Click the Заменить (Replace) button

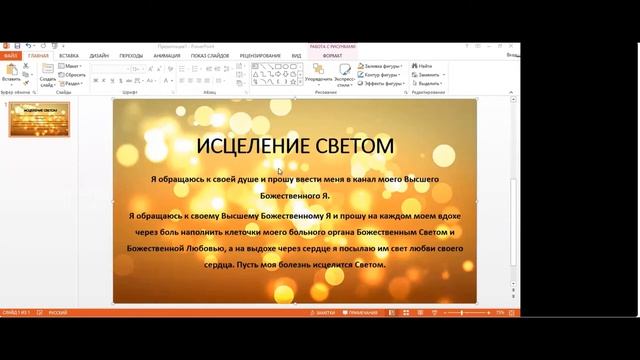429,75
